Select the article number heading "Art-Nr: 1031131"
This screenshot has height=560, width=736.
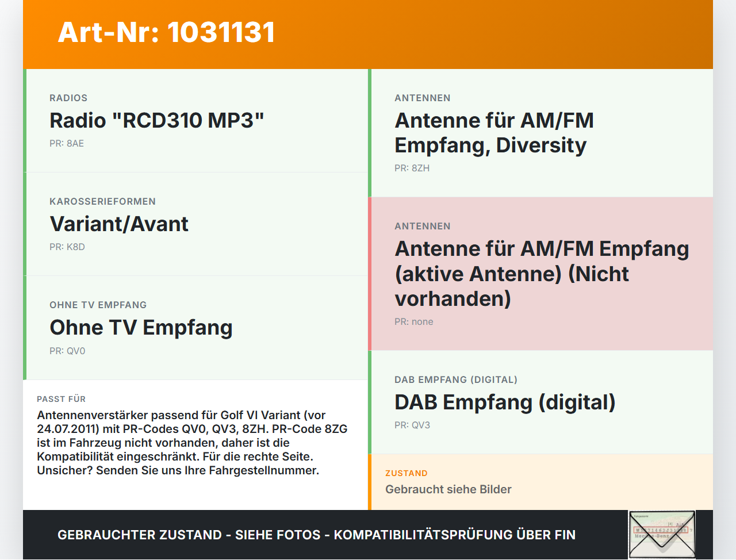pos(166,32)
